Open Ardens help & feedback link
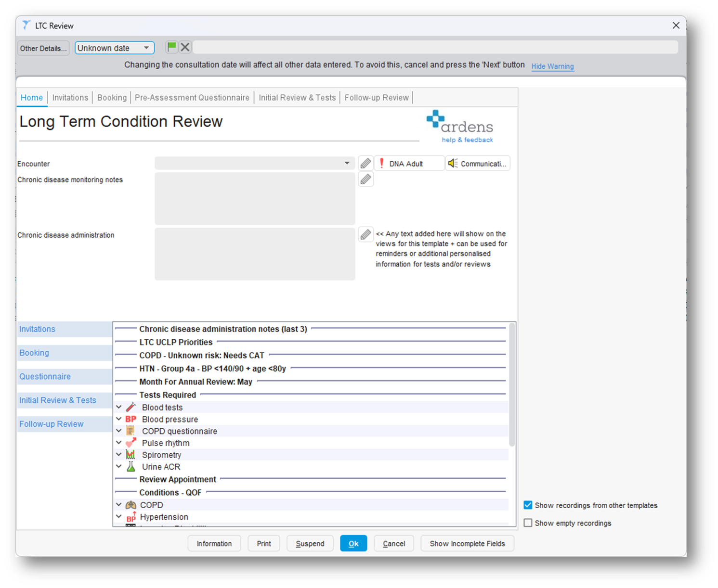Image resolution: width=718 pixels, height=588 pixels. (x=467, y=140)
